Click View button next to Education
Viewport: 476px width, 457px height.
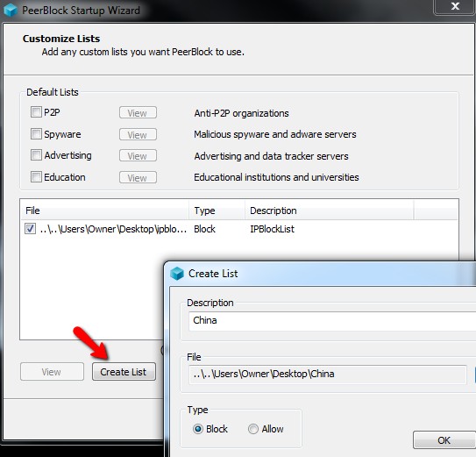(x=138, y=177)
